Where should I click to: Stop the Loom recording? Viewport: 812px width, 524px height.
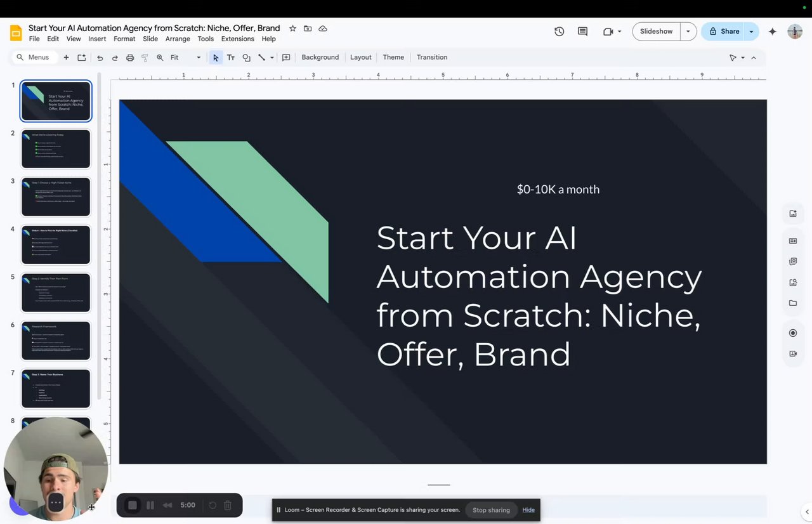click(x=133, y=505)
